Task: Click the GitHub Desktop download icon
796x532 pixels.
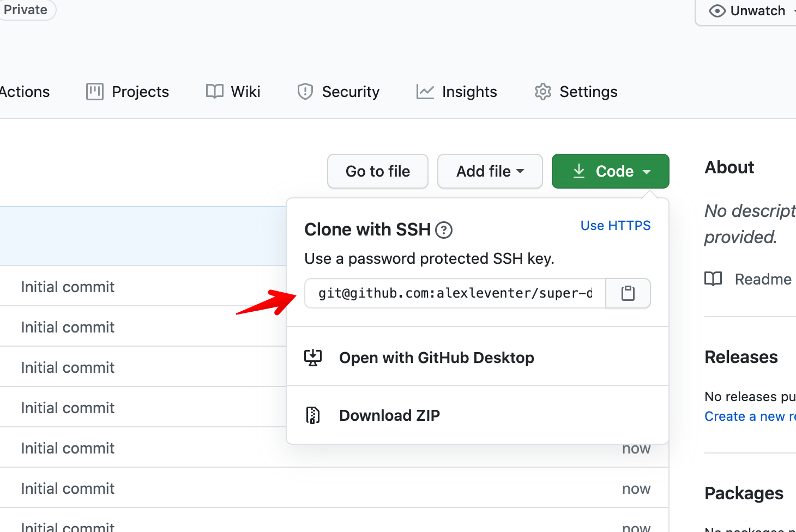Action: coord(313,358)
